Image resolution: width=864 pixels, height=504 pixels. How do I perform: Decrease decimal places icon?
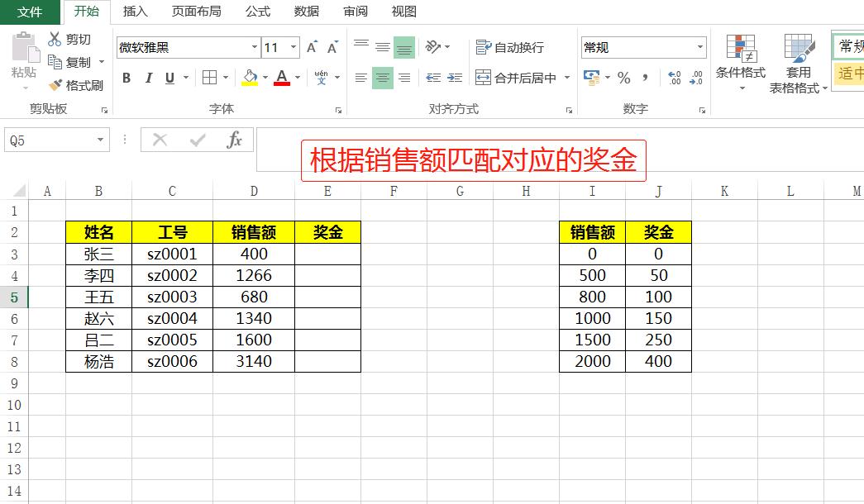tap(696, 78)
